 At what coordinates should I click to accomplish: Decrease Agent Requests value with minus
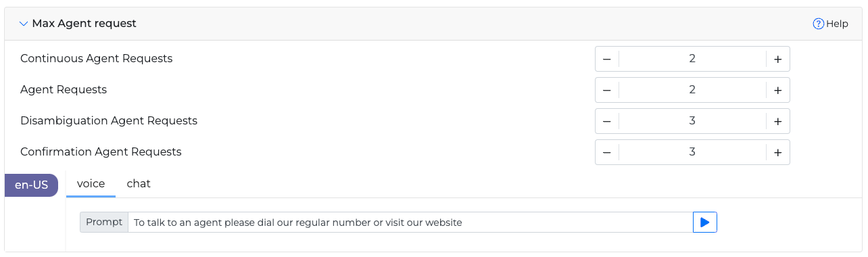(x=607, y=90)
